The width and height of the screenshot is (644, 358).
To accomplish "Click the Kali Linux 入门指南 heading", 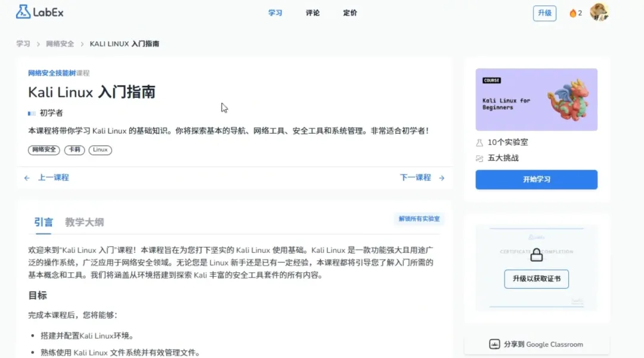I will pyautogui.click(x=92, y=92).
